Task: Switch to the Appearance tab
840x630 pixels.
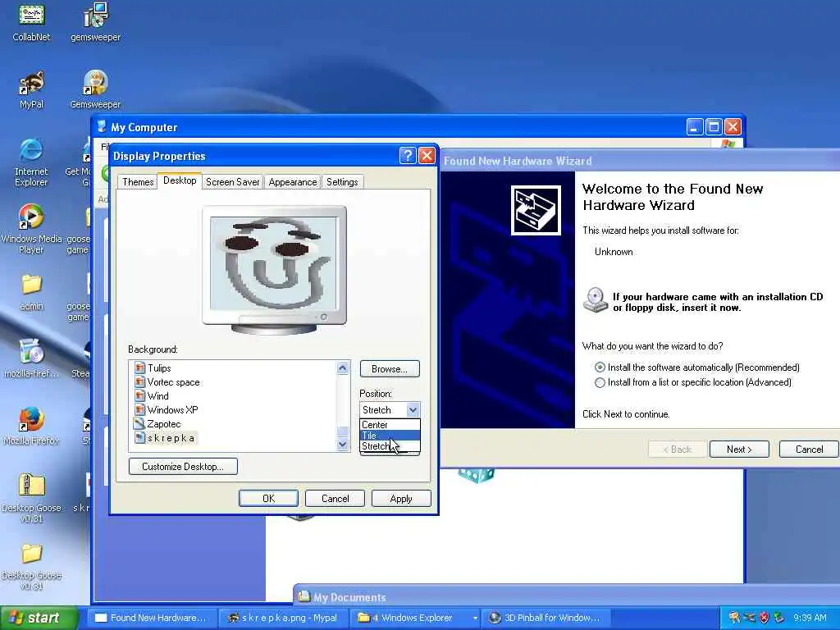Action: 293,182
